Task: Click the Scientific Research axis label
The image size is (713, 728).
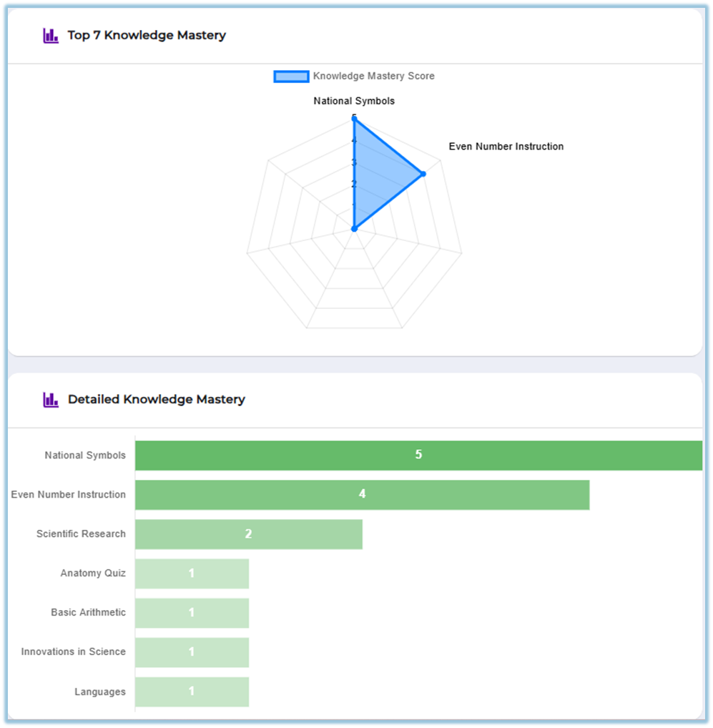Action: coord(81,534)
